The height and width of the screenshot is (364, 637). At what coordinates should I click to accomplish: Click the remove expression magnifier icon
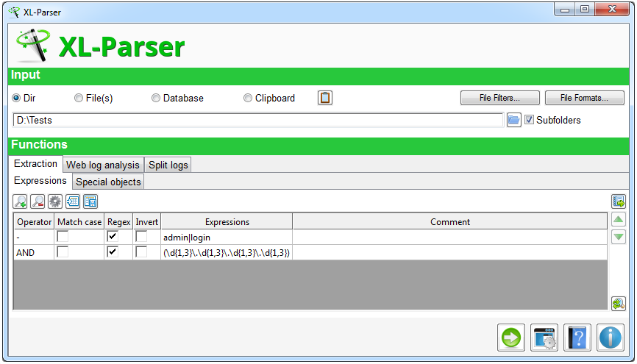click(38, 201)
